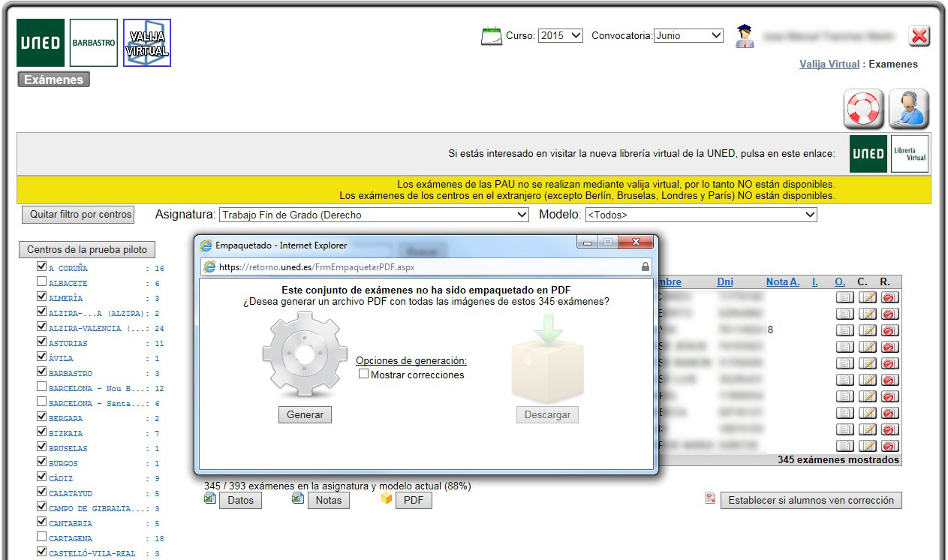This screenshot has height=560, width=948.
Task: Click the popup address bar URL field
Action: tap(426, 266)
